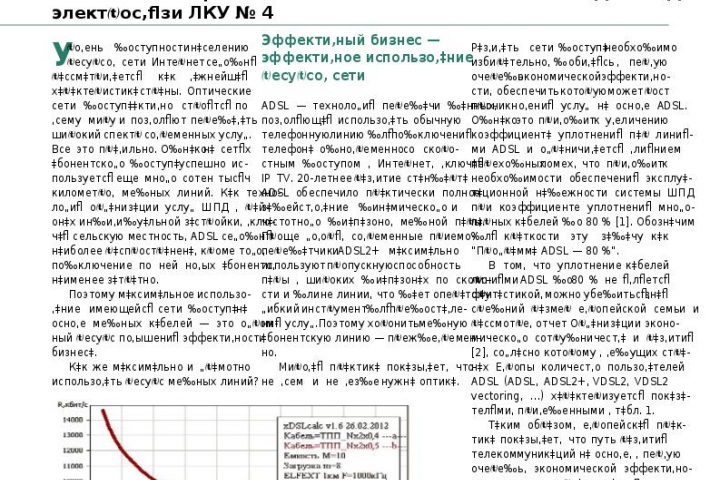
Task: Click the quoted phrase ending 'ADSL — 80 %".'
Action: pos(545,251)
